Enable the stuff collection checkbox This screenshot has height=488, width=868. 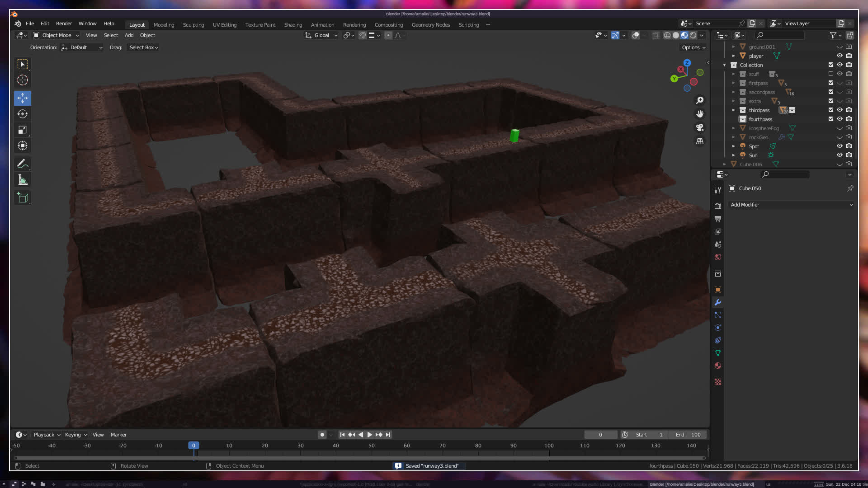[x=830, y=74]
